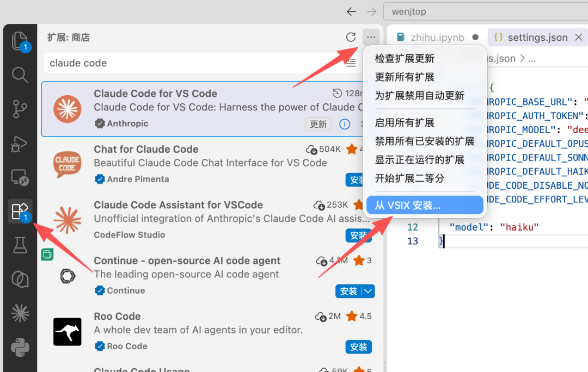
Task: Click the 504K download count
Action: [x=323, y=149]
